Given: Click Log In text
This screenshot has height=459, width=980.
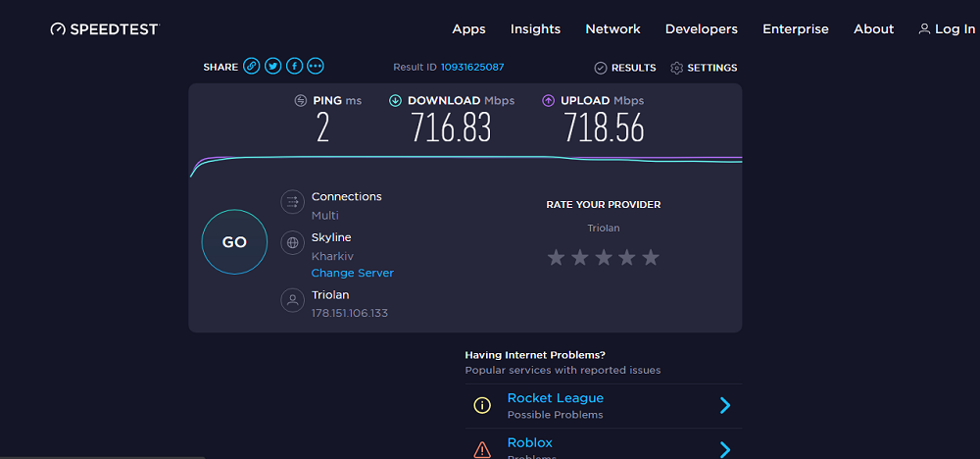Looking at the screenshot, I should click(955, 28).
